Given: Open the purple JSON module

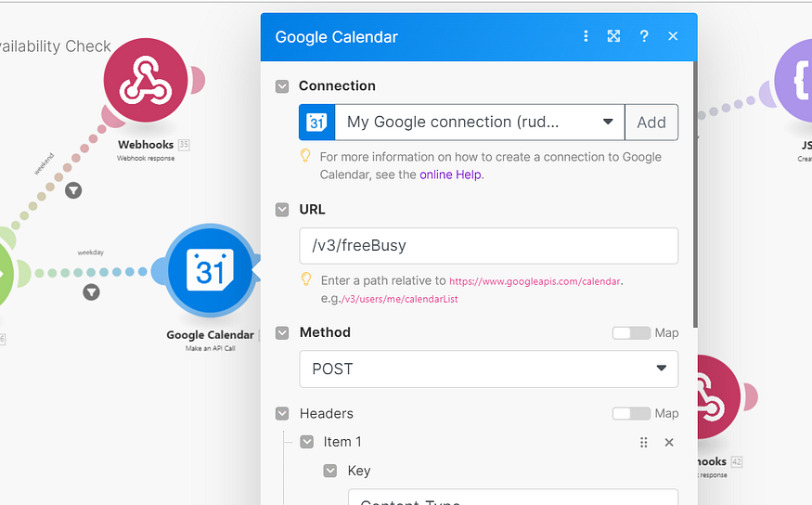Looking at the screenshot, I should [794, 82].
